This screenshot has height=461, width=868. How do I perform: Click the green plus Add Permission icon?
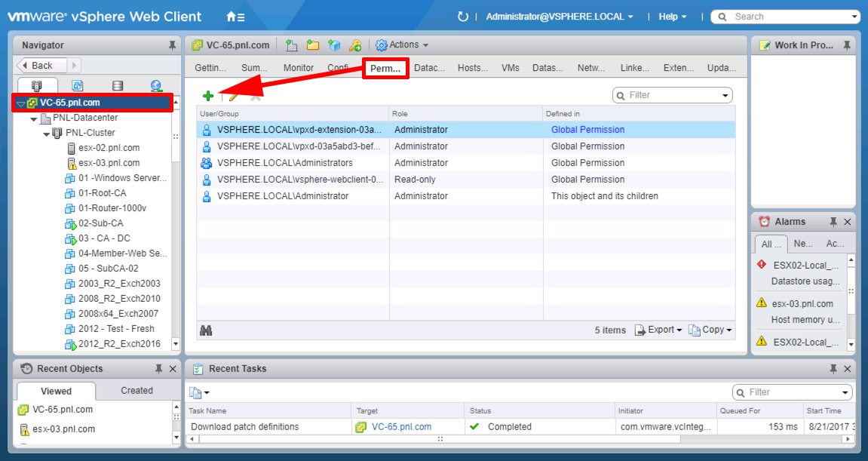[208, 96]
